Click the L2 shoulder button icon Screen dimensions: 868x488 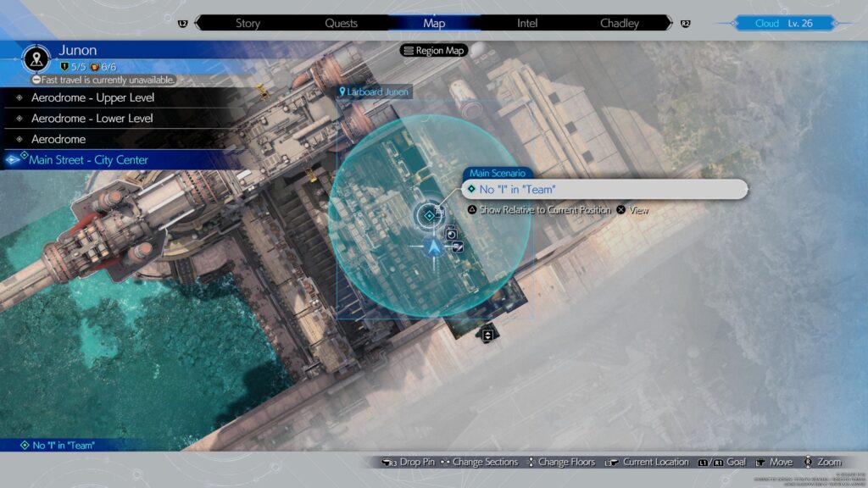(x=182, y=24)
